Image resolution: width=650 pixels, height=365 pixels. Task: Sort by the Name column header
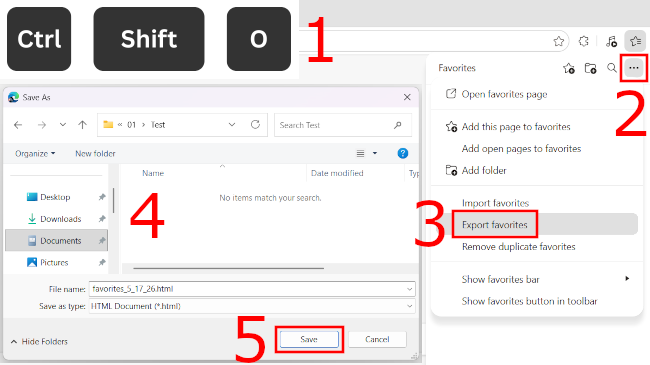coord(153,173)
